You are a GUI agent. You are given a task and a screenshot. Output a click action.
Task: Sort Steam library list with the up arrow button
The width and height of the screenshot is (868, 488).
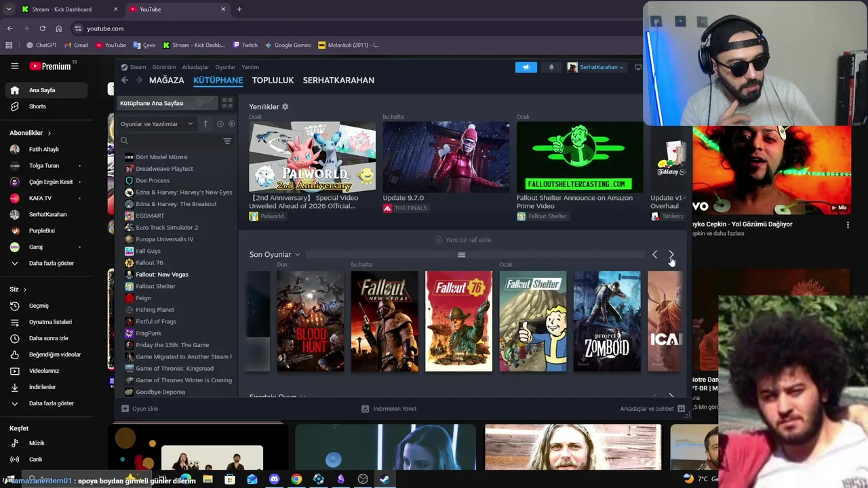click(205, 124)
